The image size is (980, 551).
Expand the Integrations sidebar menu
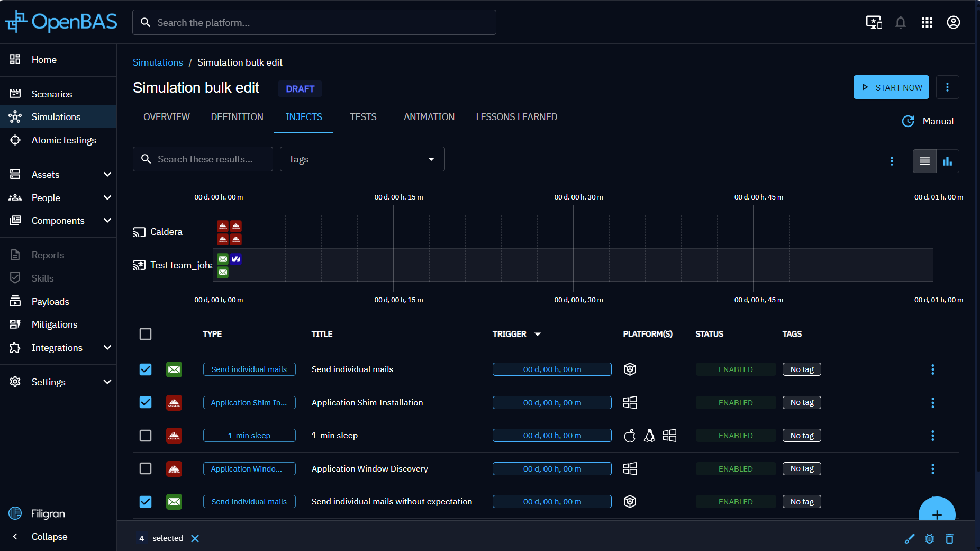[x=58, y=348]
